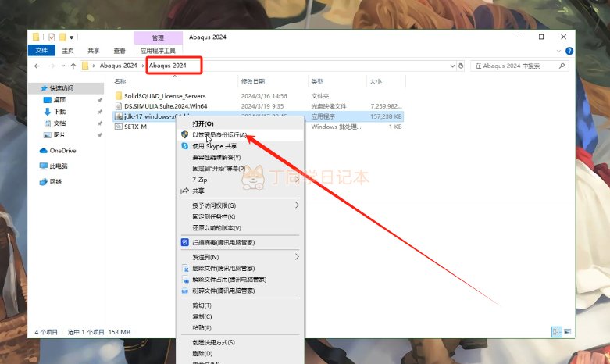610x364 pixels.
Task: Open OneDrive in the navigation pane
Action: (62, 150)
